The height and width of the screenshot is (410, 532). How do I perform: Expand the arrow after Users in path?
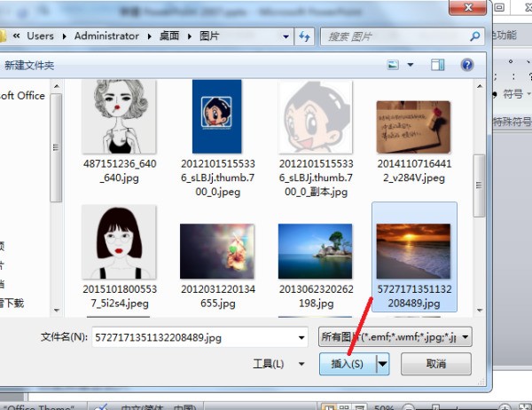coord(64,36)
